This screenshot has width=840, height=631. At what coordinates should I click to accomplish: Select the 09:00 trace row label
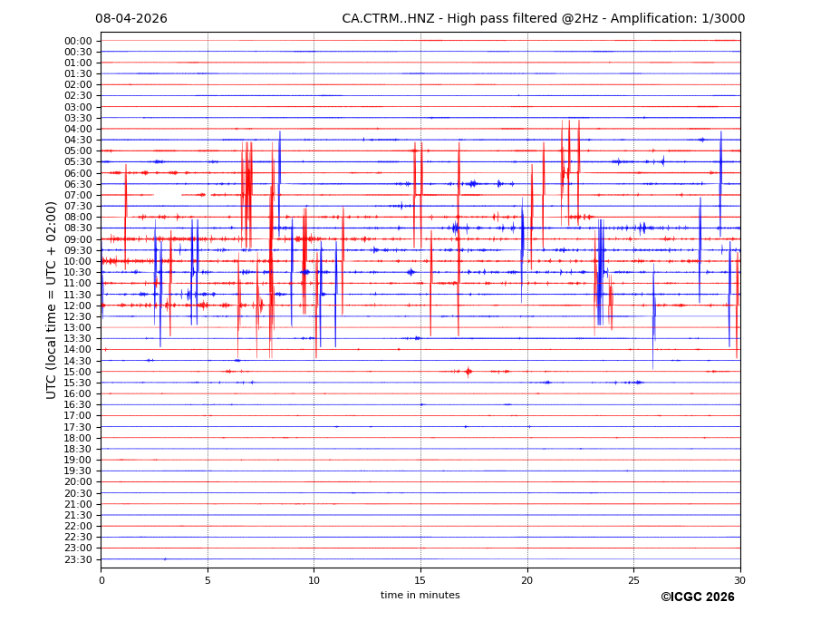click(78, 239)
